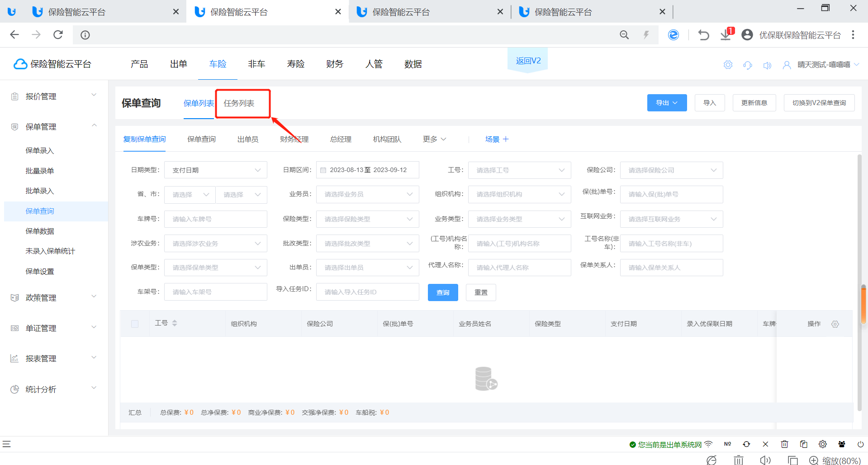Open the 日期类型 dropdown showing 支付日期

point(216,170)
